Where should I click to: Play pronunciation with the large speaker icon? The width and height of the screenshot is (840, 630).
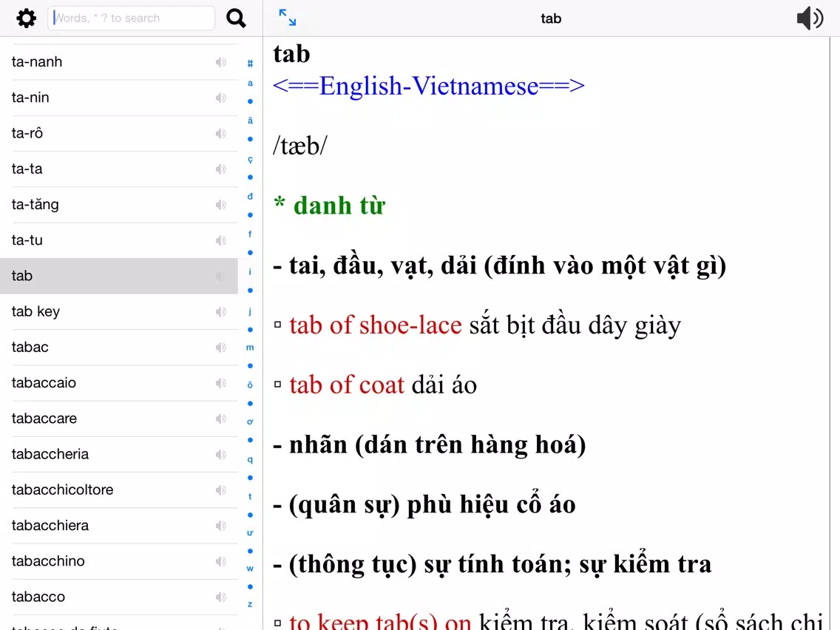810,18
